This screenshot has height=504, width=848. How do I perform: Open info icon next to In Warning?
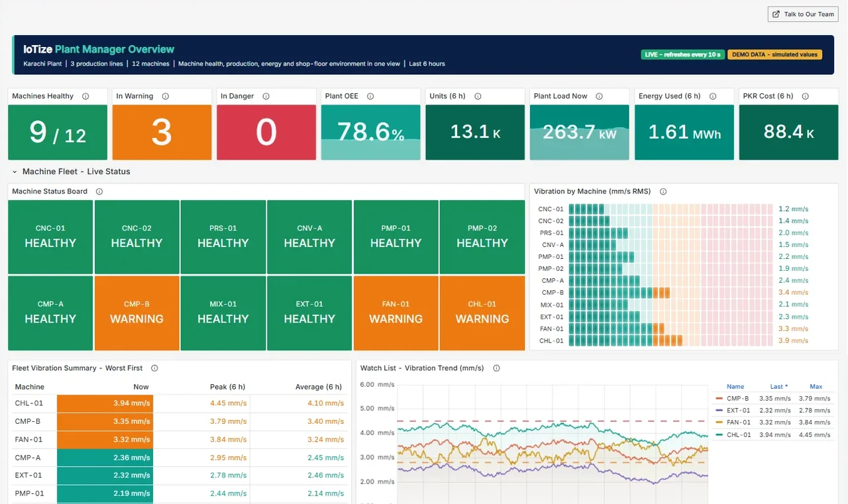coord(165,96)
